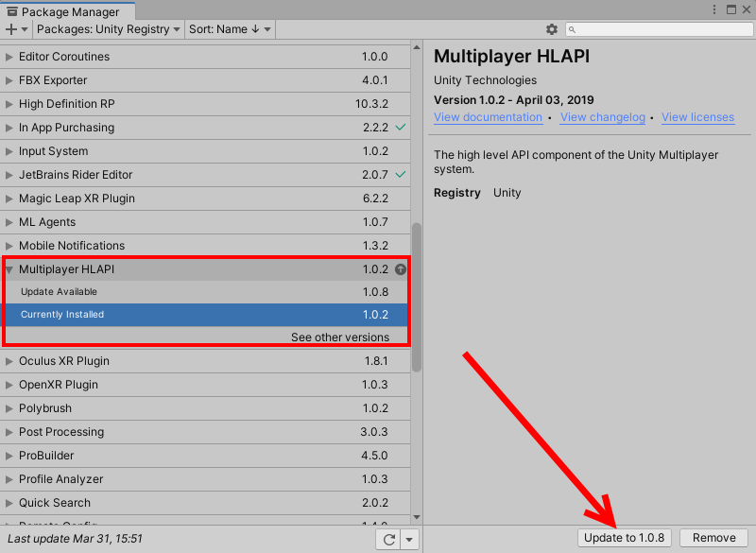This screenshot has height=553, width=756.
Task: Expand the Magic Leap XR Plugin arrow
Action: tap(9, 199)
